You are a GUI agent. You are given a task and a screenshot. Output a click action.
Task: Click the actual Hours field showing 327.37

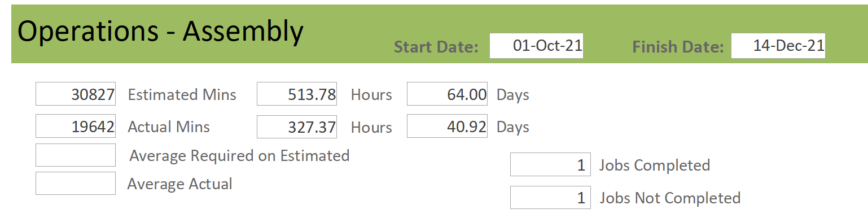click(x=297, y=127)
